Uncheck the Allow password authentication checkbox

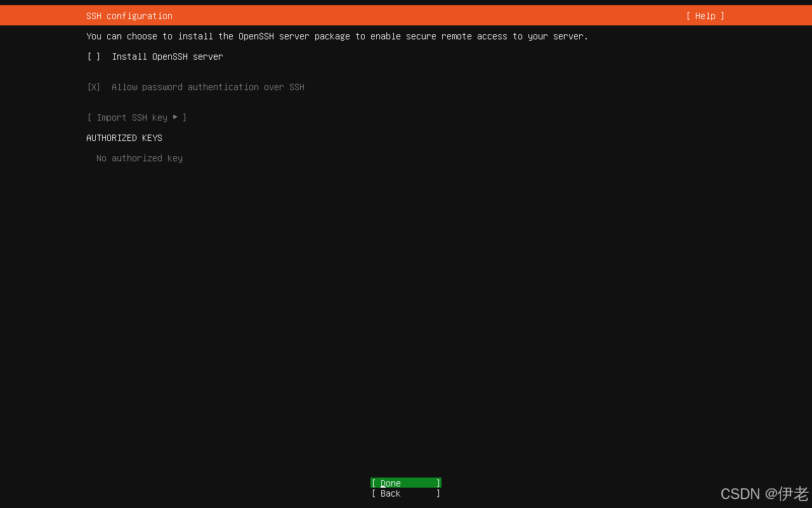[94, 87]
